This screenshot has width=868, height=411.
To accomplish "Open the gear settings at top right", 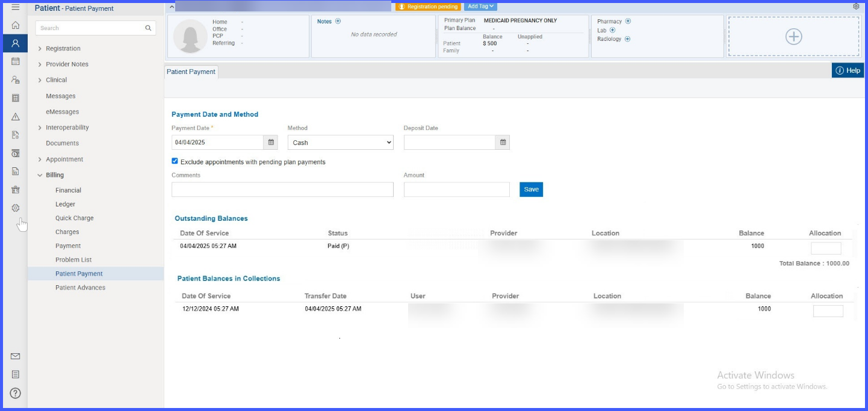I will (856, 7).
